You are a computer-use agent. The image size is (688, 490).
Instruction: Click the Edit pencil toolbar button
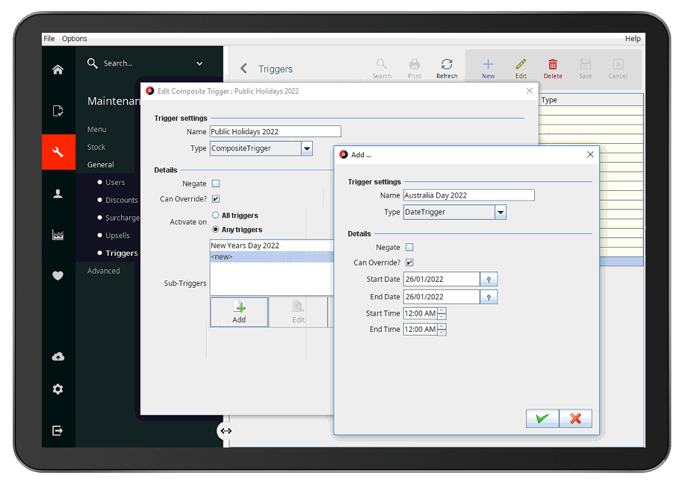click(x=521, y=69)
